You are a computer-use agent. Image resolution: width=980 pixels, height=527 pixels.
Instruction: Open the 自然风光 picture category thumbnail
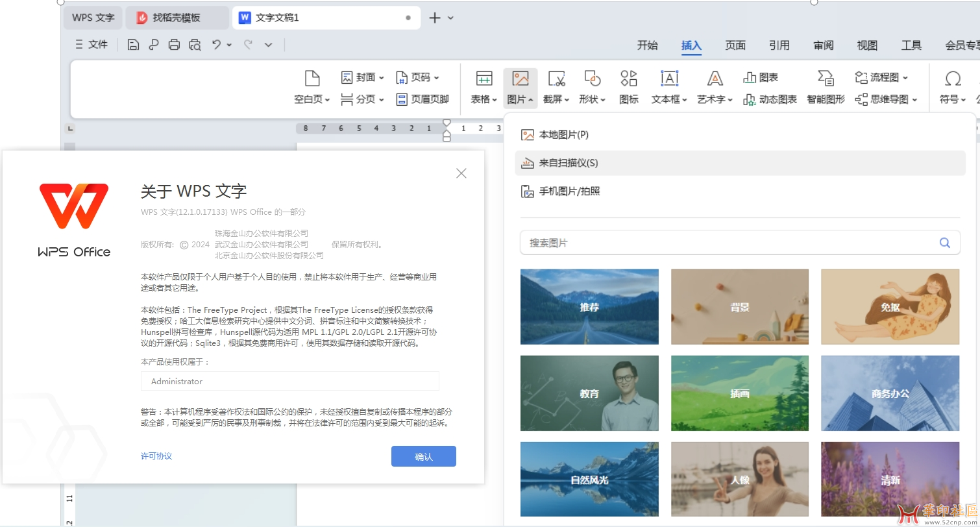(589, 479)
